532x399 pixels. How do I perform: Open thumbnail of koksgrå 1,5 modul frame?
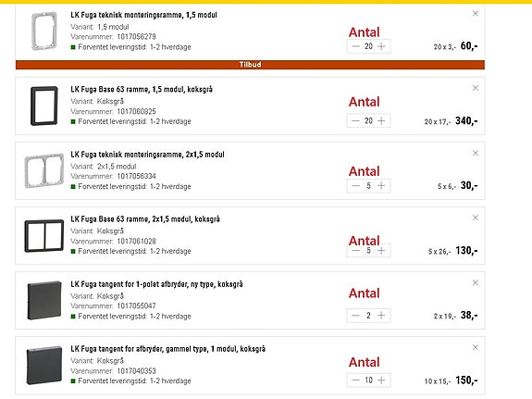pos(44,106)
